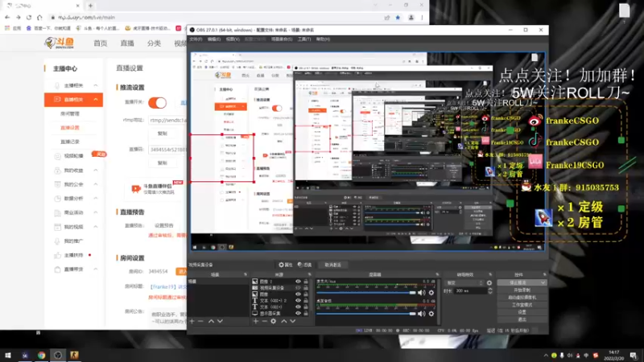Move scene down with Scenes panel arrow
This screenshot has height=362, width=644.
(x=220, y=321)
